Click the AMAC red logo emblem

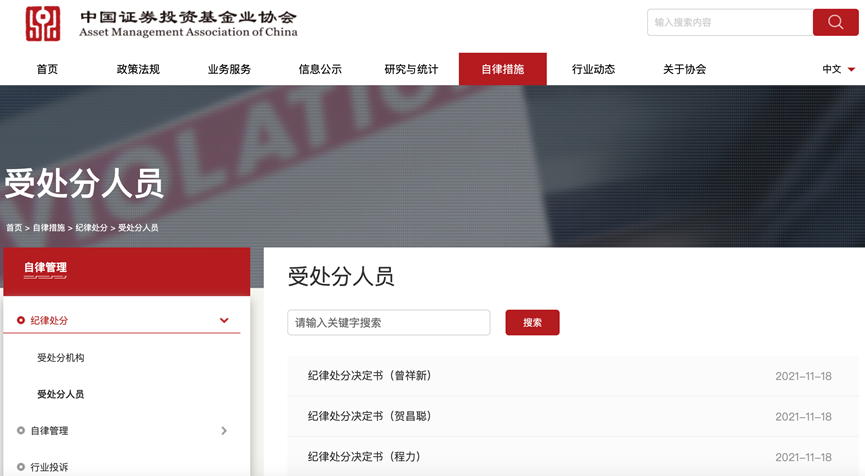pyautogui.click(x=43, y=24)
